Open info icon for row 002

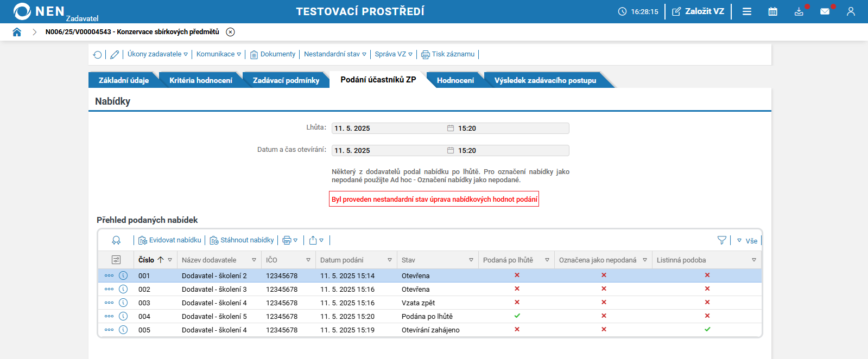(x=123, y=289)
